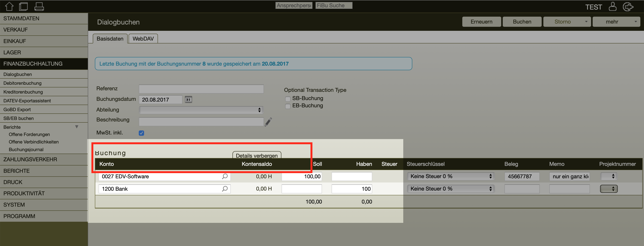Viewport: 644px width, 246px height.
Task: Click the pencil icon next to Beschreibung
Action: (268, 122)
